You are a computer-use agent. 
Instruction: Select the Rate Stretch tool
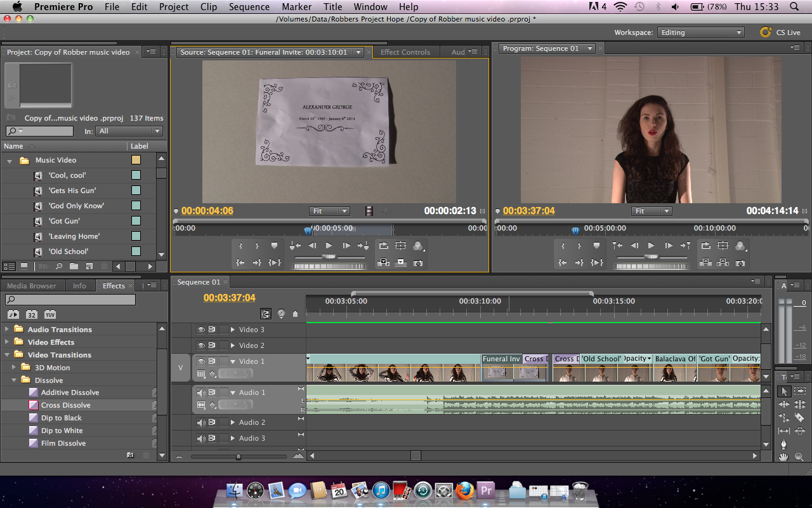(x=784, y=417)
